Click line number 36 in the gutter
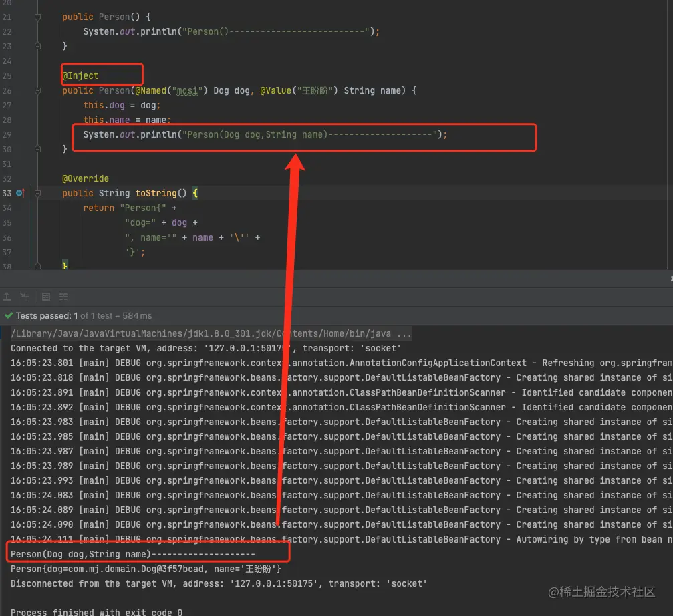 point(7,237)
